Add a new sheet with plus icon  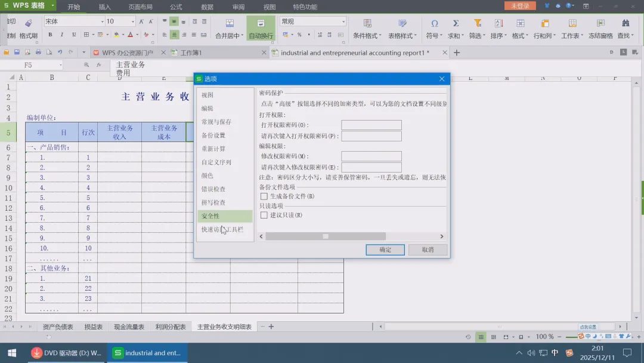[x=271, y=327]
